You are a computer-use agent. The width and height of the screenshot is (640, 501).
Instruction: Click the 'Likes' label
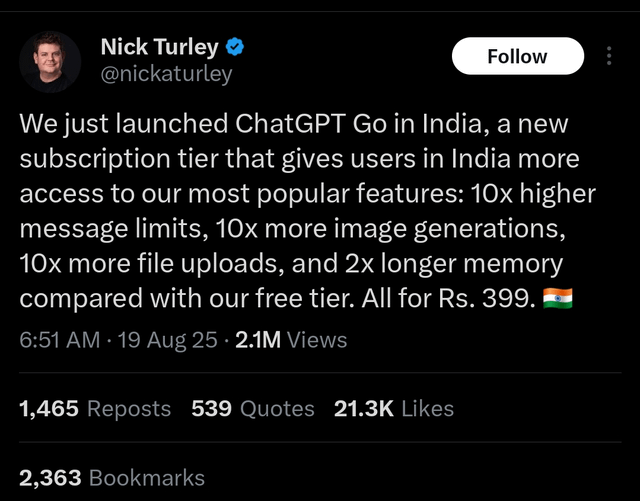pos(427,409)
